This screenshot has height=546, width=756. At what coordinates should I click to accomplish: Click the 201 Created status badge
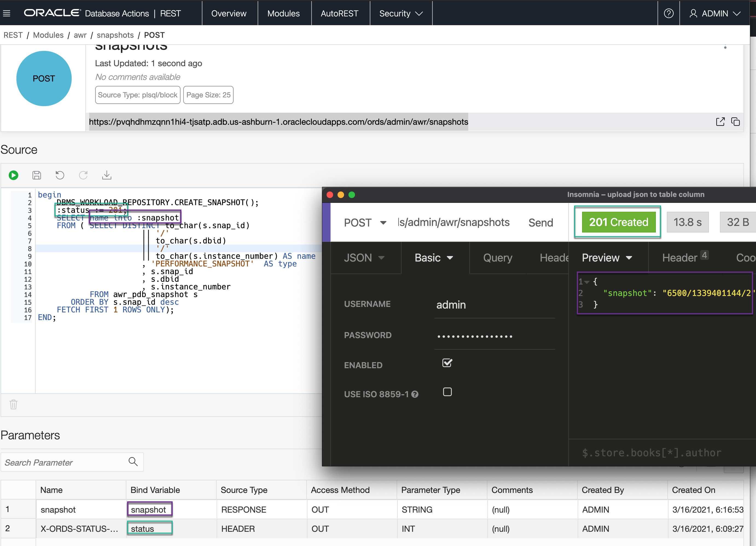(x=618, y=222)
